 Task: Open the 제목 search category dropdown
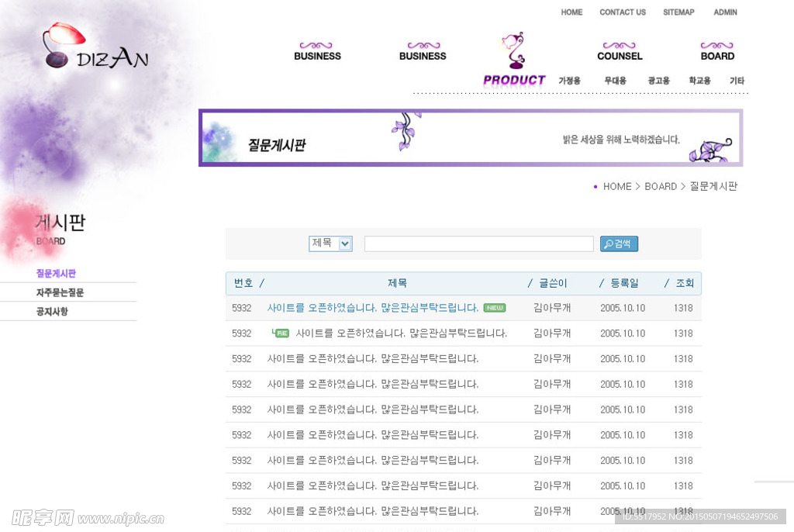[x=330, y=244]
